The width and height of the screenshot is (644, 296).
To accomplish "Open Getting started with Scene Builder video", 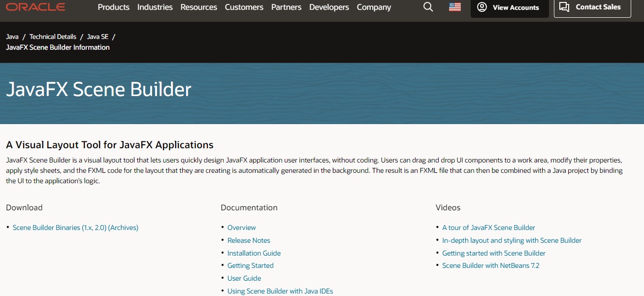I will [494, 253].
